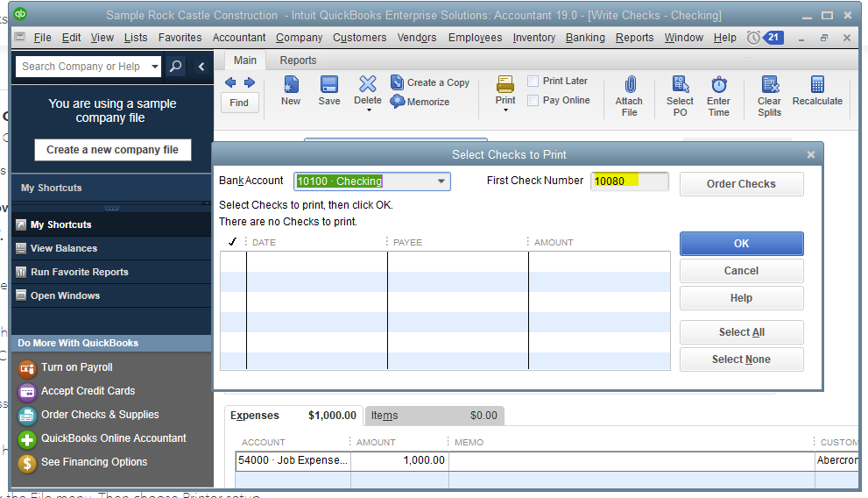The image size is (868, 498).
Task: Click the Find button
Action: click(x=239, y=103)
